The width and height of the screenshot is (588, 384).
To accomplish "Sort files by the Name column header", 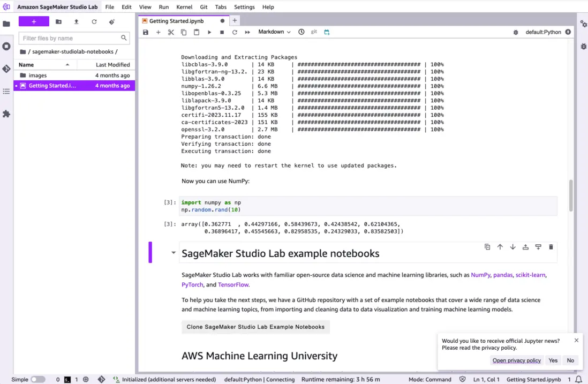I will coord(27,65).
